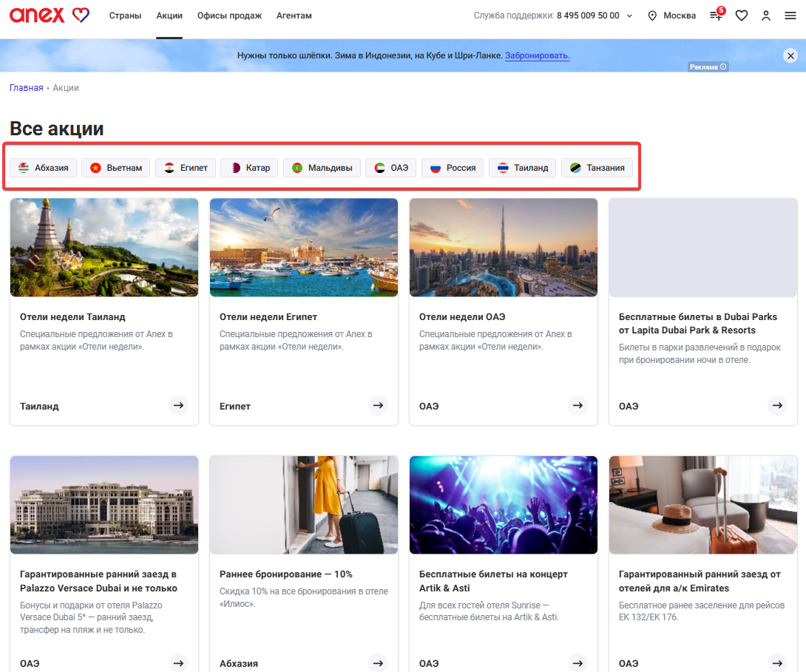The width and height of the screenshot is (806, 672).
Task: Go to Главная breadcrumb link
Action: (x=26, y=88)
